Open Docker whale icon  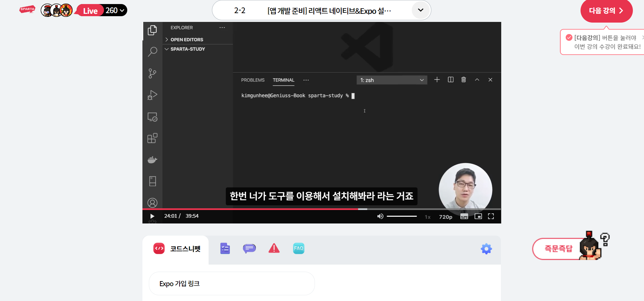click(152, 160)
